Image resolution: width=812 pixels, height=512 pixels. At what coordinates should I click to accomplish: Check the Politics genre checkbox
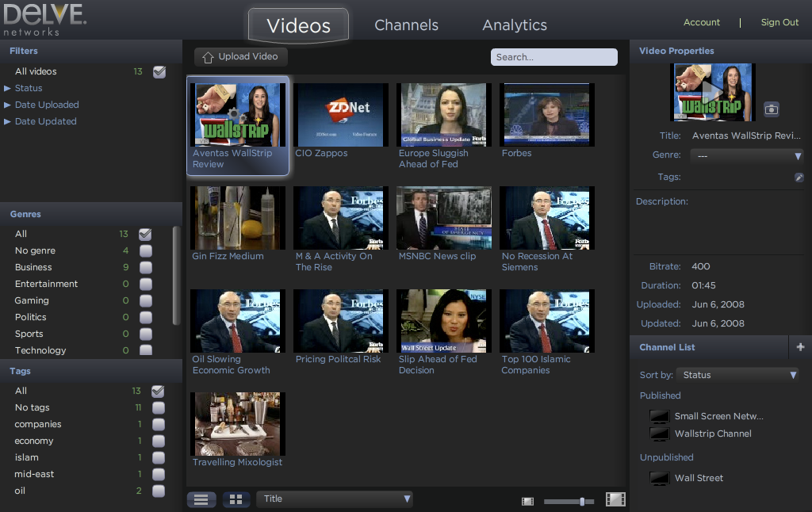click(x=146, y=317)
